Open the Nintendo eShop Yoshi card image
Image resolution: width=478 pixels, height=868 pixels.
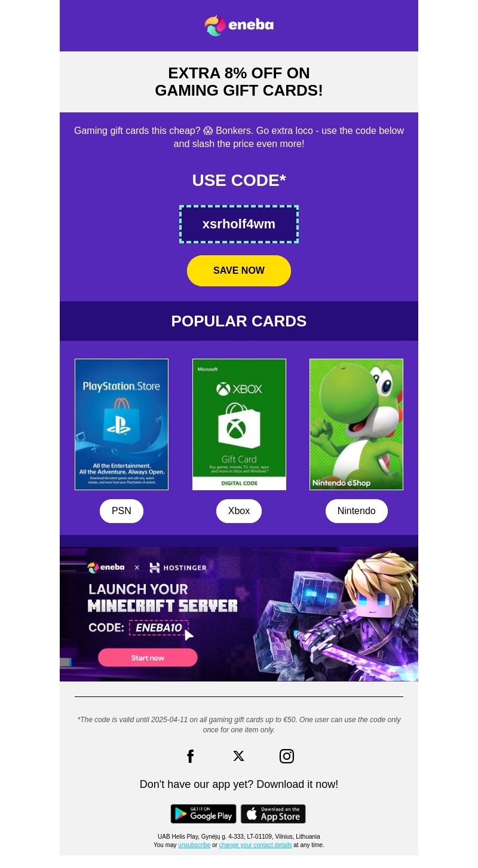[356, 424]
